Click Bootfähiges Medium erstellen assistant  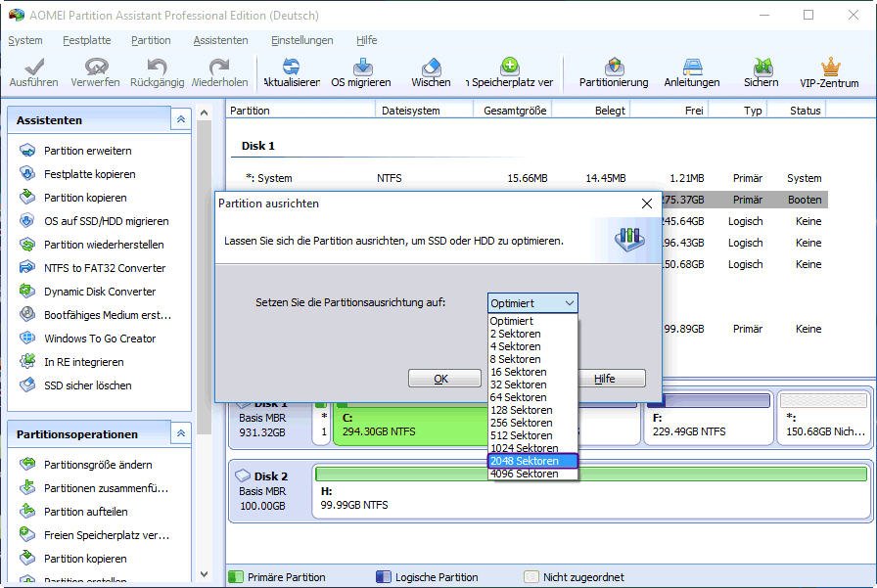(108, 315)
